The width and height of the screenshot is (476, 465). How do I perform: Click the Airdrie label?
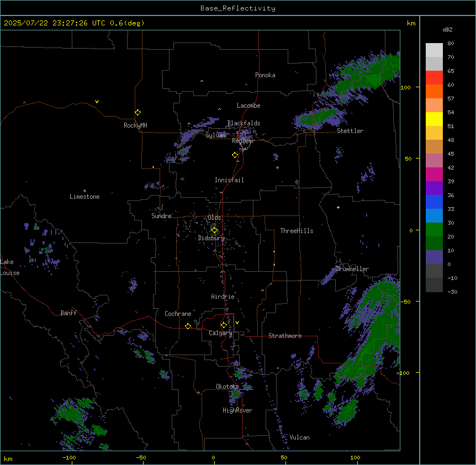223,297
